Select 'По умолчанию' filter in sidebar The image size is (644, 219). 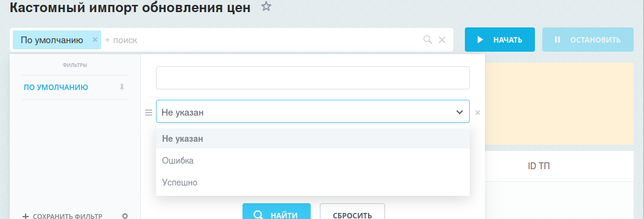tap(56, 88)
